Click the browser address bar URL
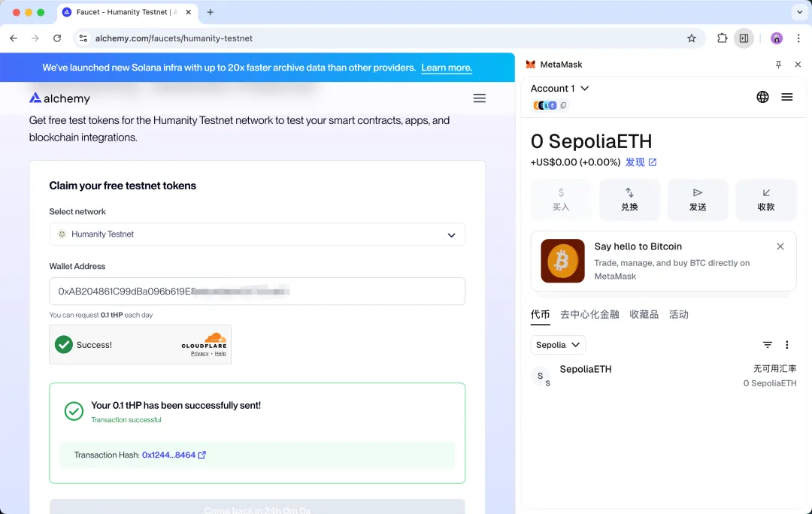 (174, 38)
